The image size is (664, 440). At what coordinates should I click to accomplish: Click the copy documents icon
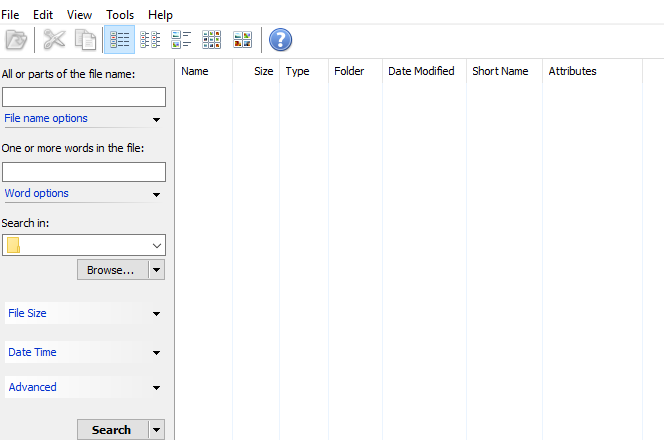click(86, 40)
